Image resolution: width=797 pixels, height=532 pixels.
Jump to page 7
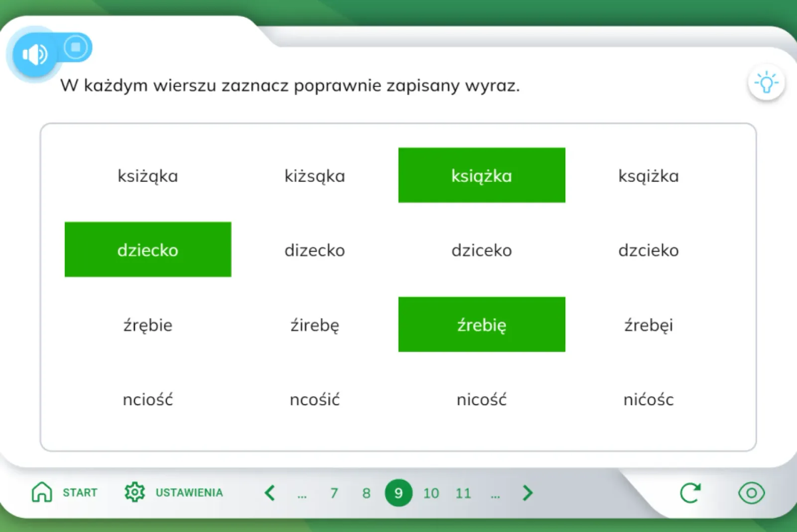(334, 493)
